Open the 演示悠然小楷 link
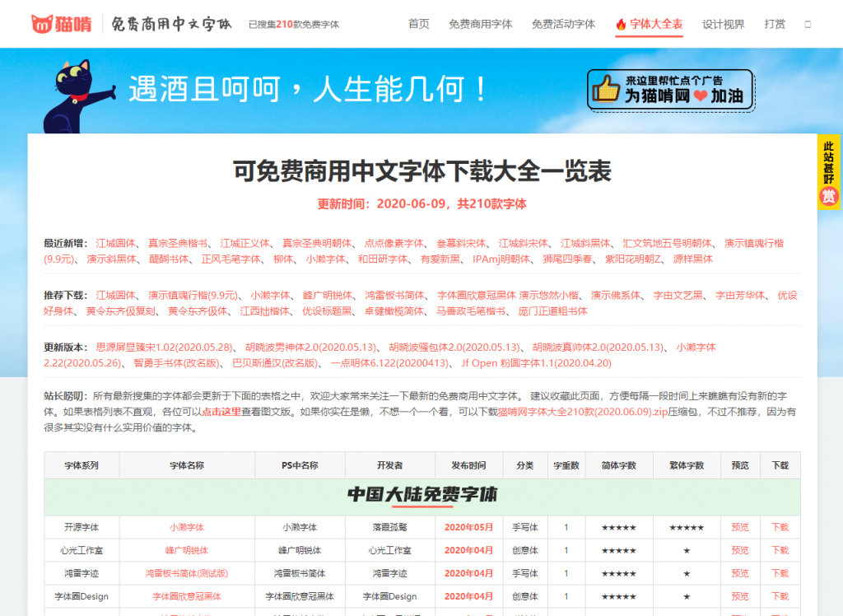This screenshot has width=843, height=616. click(549, 296)
